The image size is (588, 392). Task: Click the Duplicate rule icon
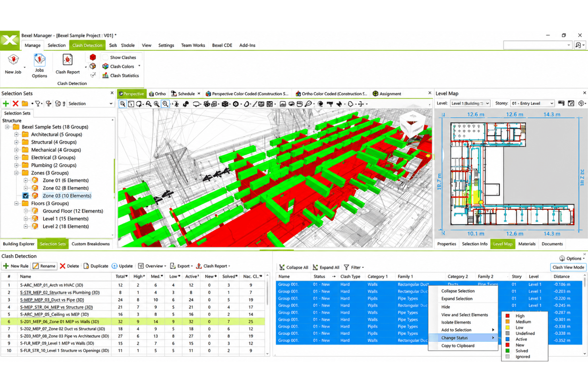86,266
